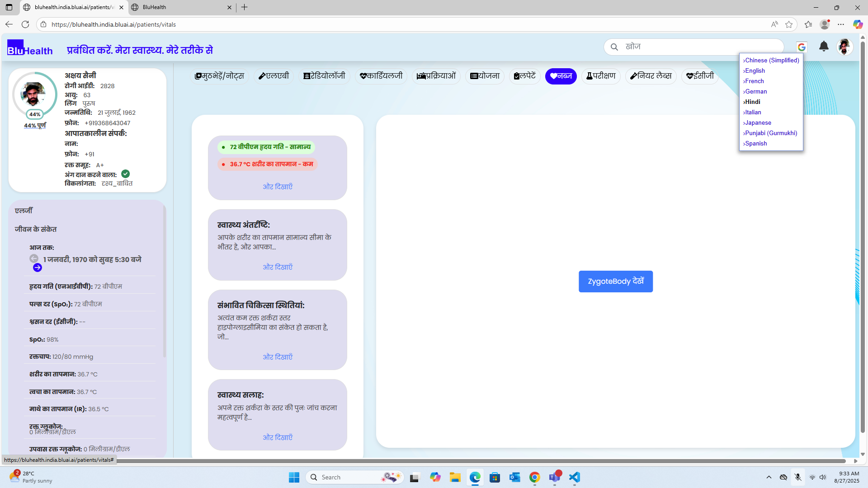Select English from the language list
This screenshot has height=488, width=868.
tap(755, 70)
